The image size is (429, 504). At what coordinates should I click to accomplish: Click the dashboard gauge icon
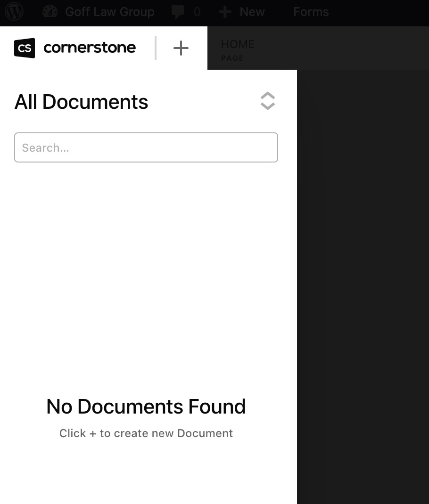pyautogui.click(x=49, y=12)
